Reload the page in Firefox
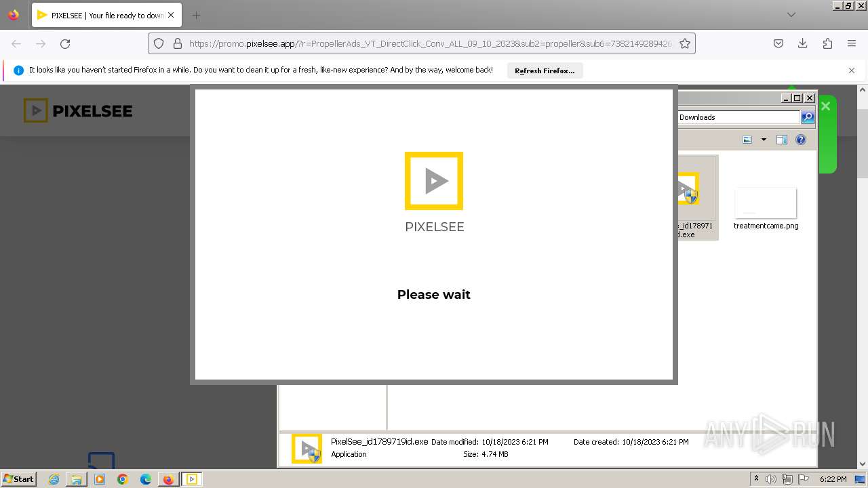 coord(65,43)
